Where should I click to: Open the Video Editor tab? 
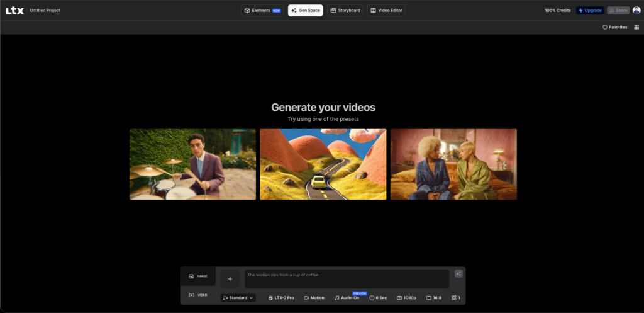(x=386, y=11)
